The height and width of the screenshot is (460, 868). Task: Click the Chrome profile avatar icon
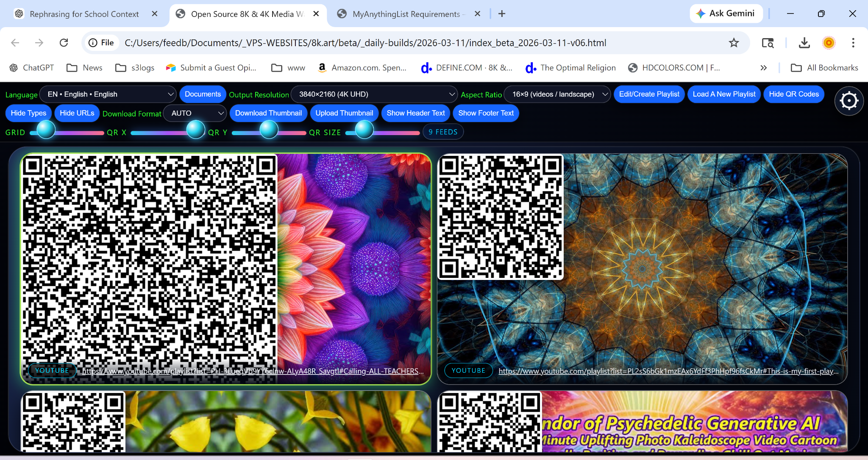click(x=829, y=43)
